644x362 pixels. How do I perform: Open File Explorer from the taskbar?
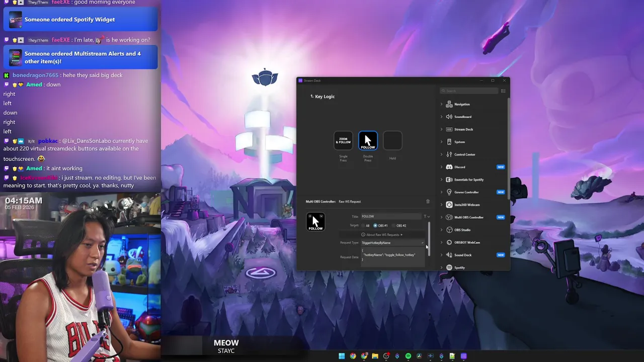375,356
